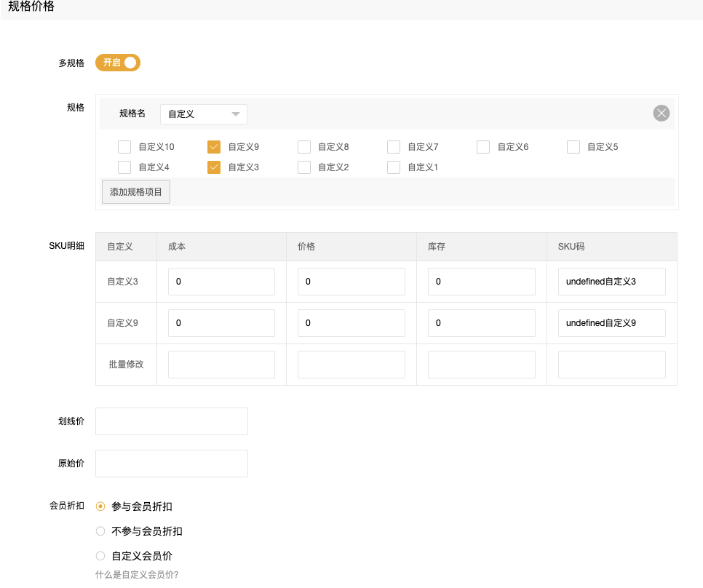Select 自定义会员价 radio option
Screen dimensions: 703x588
[100, 556]
